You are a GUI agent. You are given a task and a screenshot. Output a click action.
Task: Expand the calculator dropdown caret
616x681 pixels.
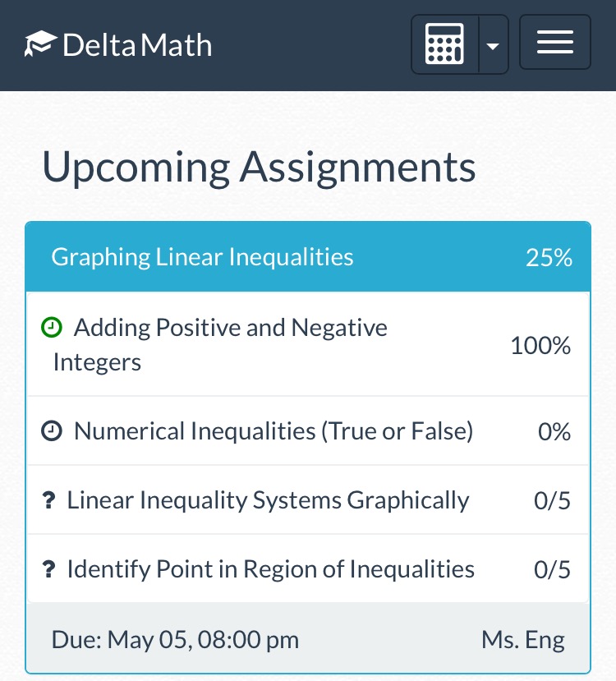coord(493,46)
